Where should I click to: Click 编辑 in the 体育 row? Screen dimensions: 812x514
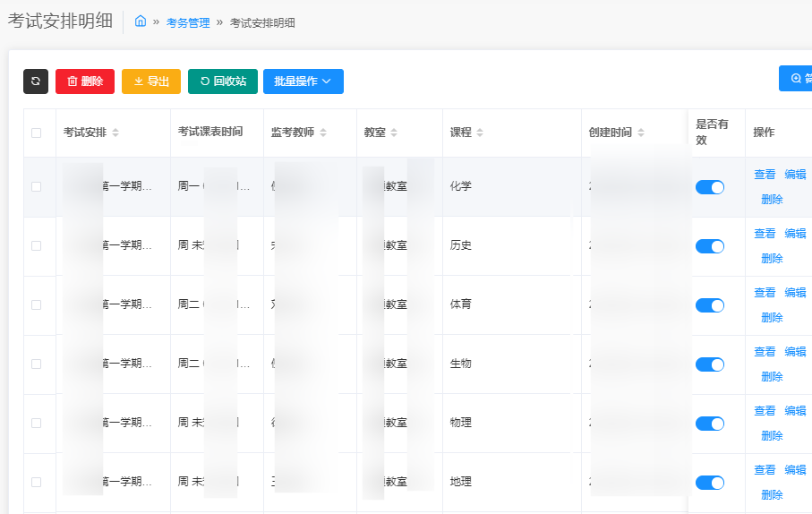795,293
